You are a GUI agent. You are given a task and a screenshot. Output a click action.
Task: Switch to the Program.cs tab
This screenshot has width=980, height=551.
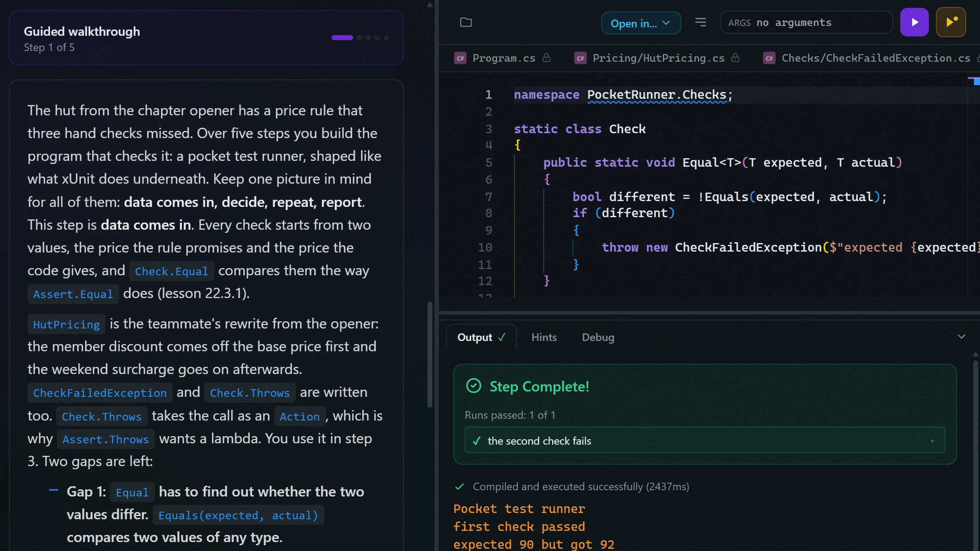503,58
